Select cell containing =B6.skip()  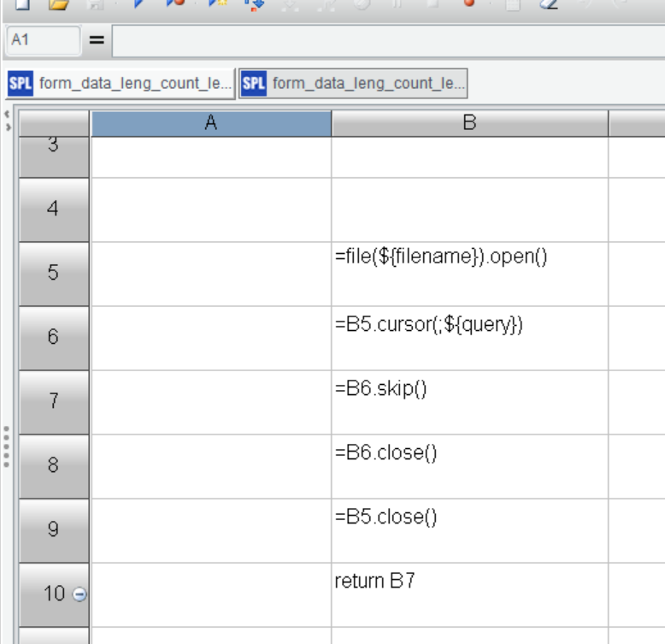coord(470,402)
